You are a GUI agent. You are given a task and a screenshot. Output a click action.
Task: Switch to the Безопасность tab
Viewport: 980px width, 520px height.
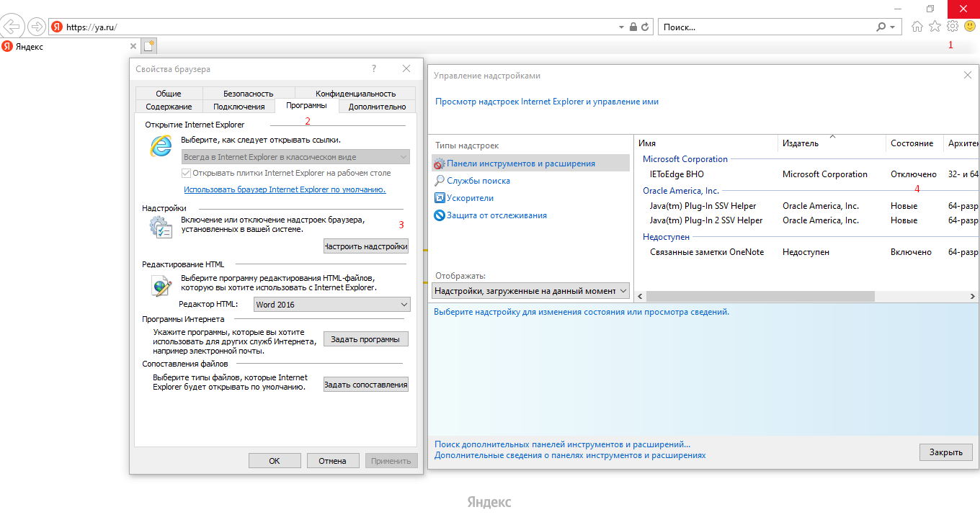pos(248,94)
